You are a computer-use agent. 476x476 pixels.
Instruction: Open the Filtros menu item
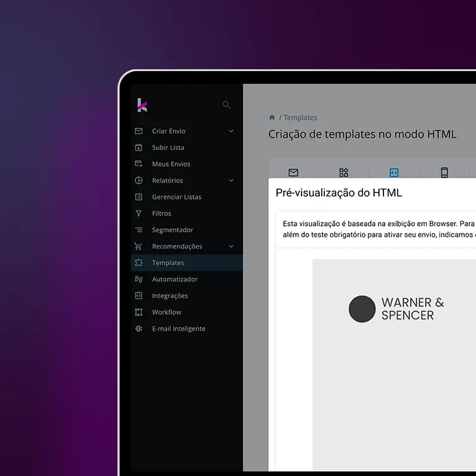161,213
